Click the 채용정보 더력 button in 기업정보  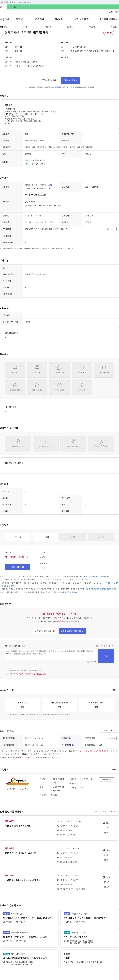[106, 779]
